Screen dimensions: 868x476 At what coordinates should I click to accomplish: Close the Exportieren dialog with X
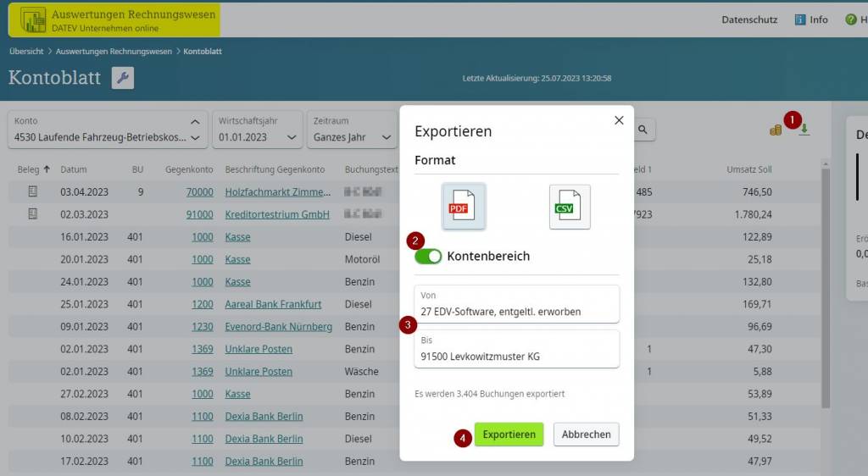tap(619, 120)
